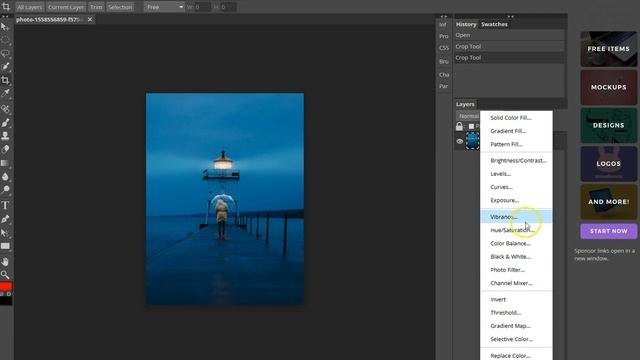Choose Brightness/Contrast adjustment
640x360 pixels.
pos(516,160)
